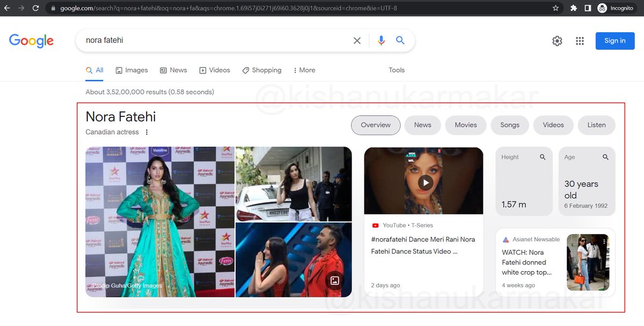Image resolution: width=644 pixels, height=326 pixels.
Task: Click the search icon on Height card
Action: (543, 157)
